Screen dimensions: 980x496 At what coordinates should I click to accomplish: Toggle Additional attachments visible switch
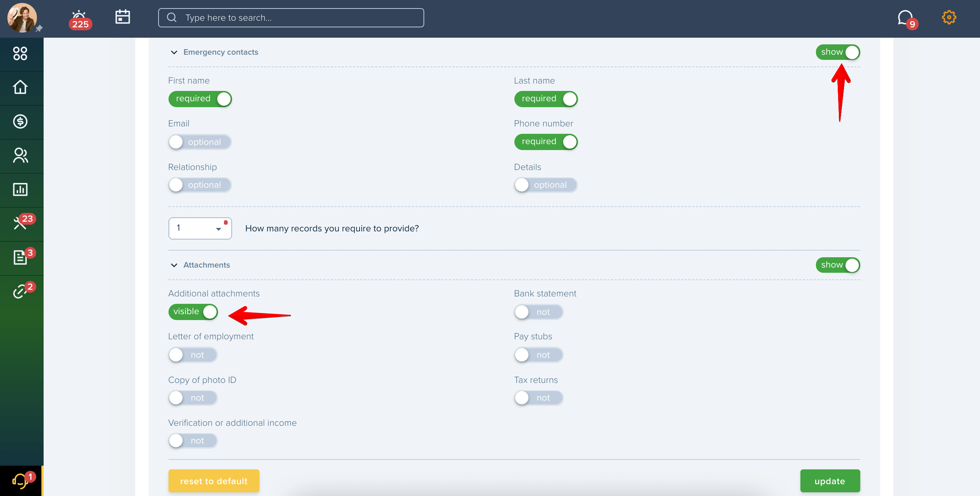(193, 312)
